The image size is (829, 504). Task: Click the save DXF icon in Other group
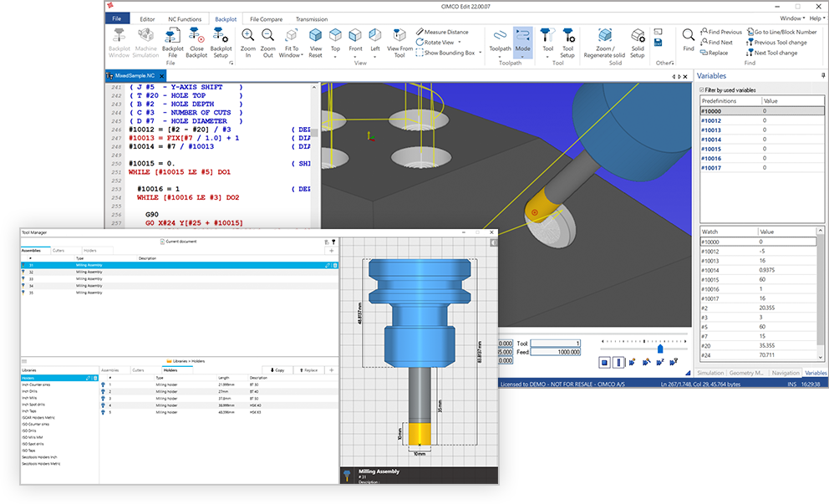659,43
